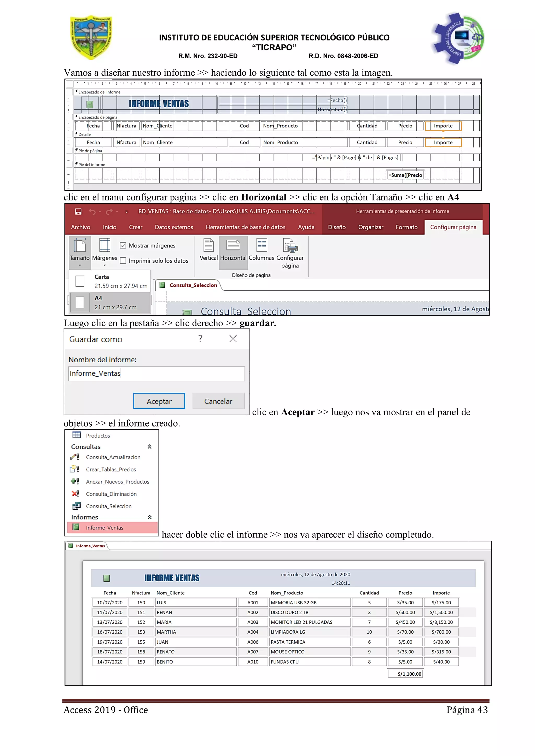Click the Save icon in quick access toolbar
Screen dimensions: 535x756
click(x=78, y=211)
